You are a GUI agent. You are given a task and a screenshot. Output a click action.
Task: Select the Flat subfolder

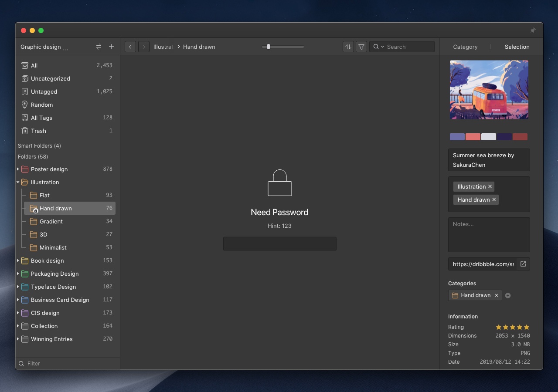click(x=70, y=195)
